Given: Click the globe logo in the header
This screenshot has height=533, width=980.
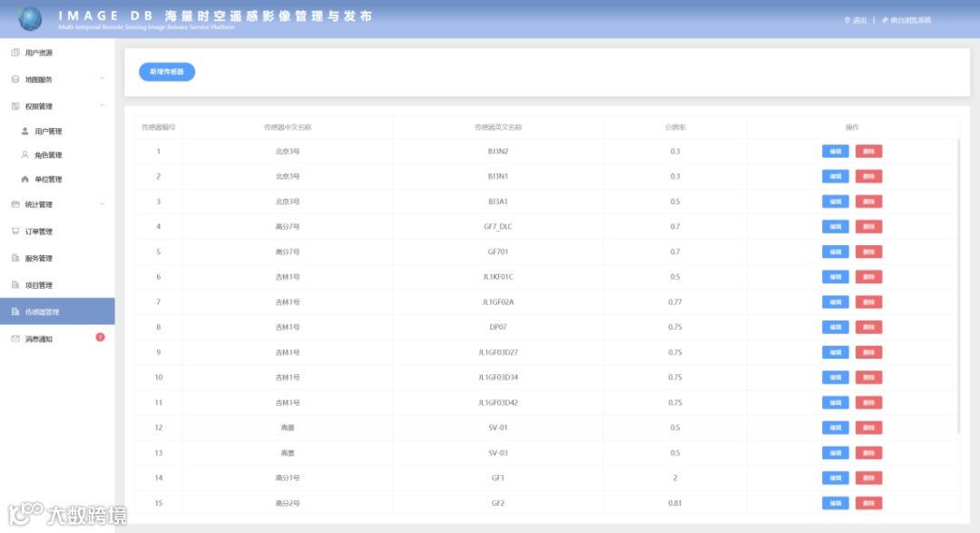Looking at the screenshot, I should pos(29,19).
